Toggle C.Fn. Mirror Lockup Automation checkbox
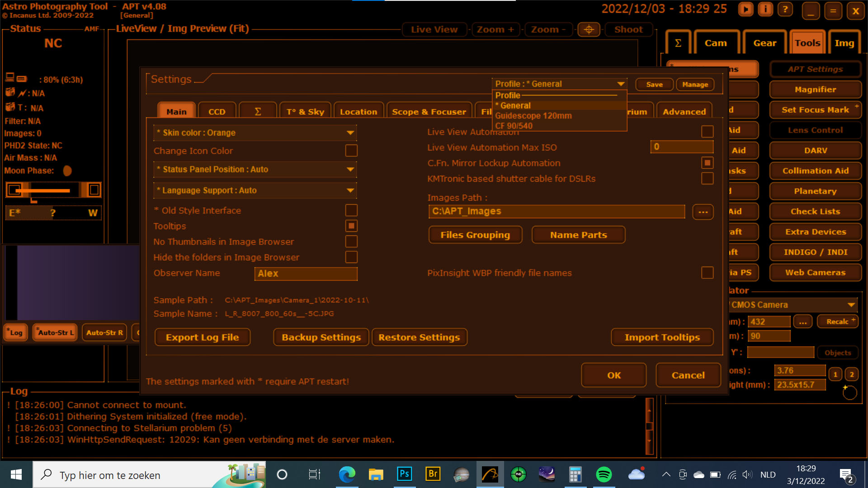Image resolution: width=868 pixels, height=488 pixels. tap(708, 163)
